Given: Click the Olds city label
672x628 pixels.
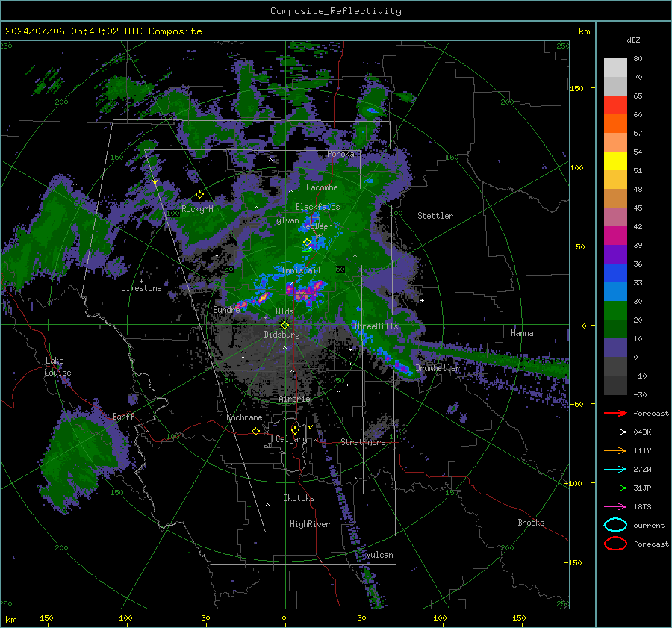Looking at the screenshot, I should click(x=284, y=311).
